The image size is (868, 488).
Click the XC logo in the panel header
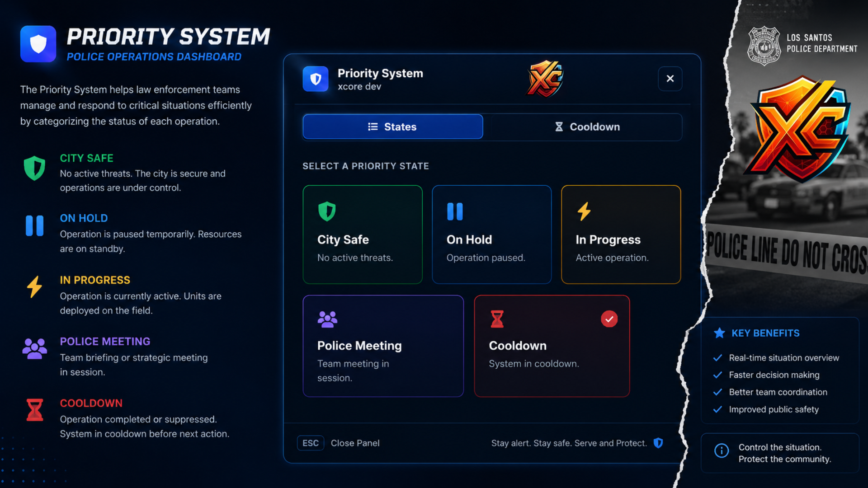tap(545, 79)
